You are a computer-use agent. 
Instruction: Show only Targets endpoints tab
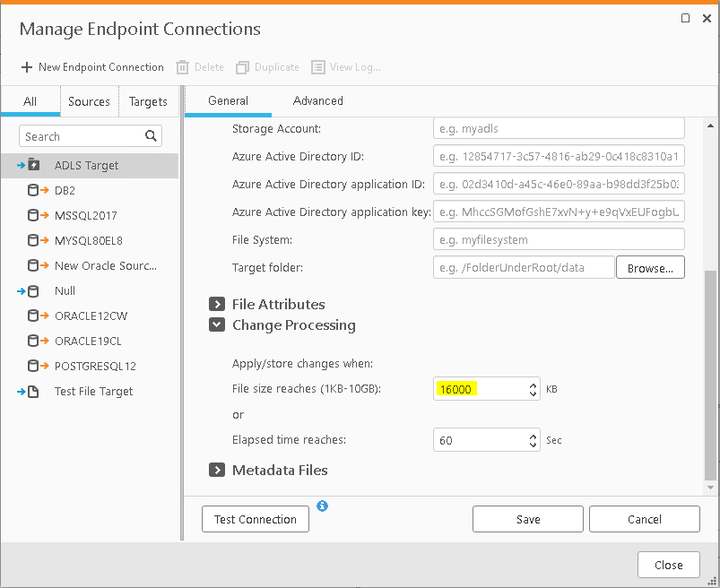tap(148, 102)
